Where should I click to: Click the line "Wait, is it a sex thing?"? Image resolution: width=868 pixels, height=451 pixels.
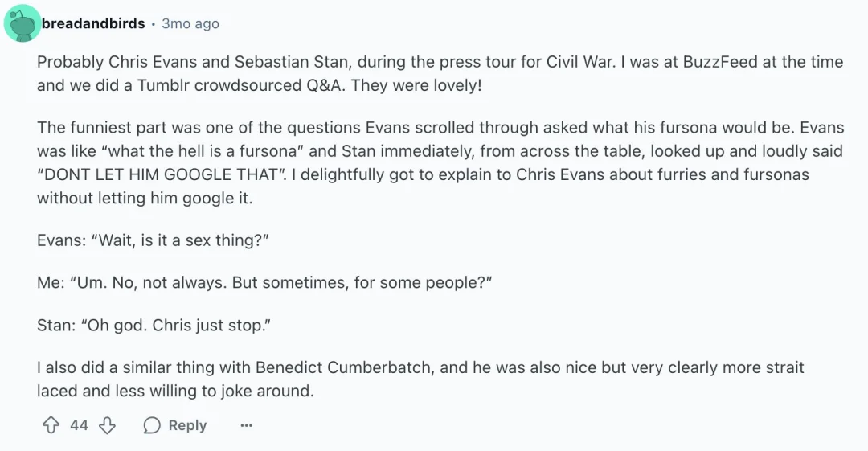click(x=153, y=240)
